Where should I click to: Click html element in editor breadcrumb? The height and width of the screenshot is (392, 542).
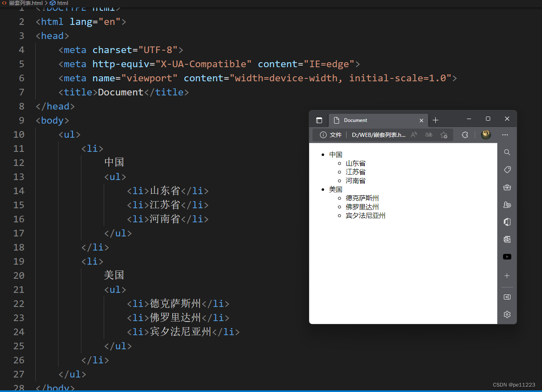click(62, 3)
